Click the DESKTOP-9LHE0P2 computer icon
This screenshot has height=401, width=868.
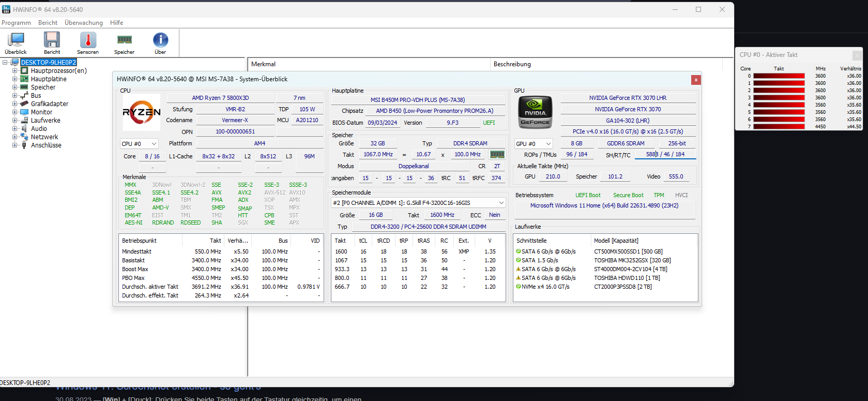pyautogui.click(x=15, y=63)
